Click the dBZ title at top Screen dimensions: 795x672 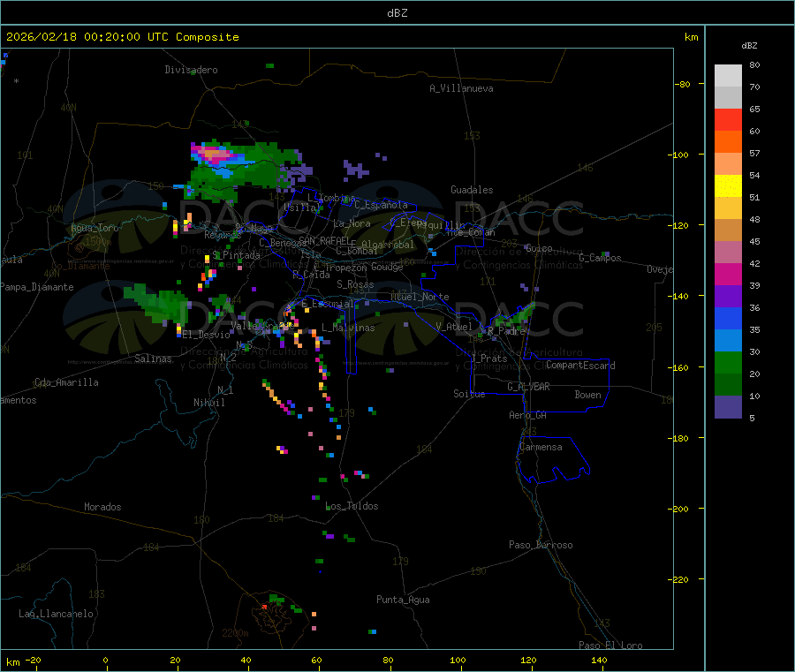397,13
